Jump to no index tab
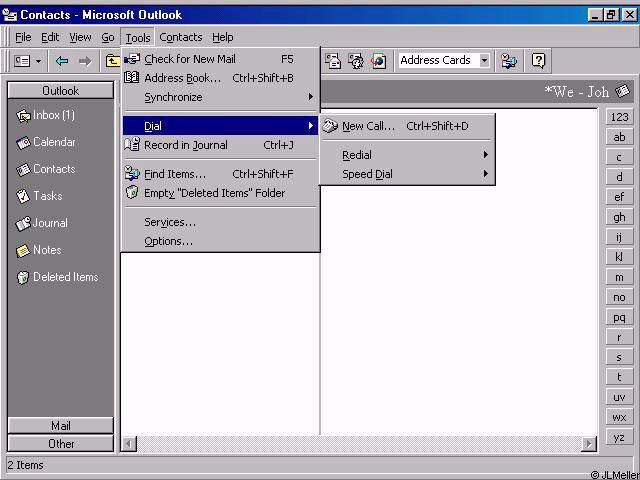The width and height of the screenshot is (640, 480). click(x=619, y=297)
